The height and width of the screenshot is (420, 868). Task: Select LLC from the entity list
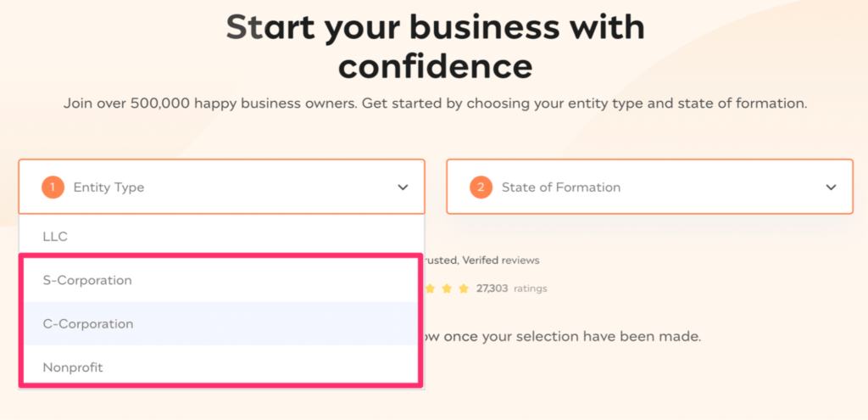point(221,237)
